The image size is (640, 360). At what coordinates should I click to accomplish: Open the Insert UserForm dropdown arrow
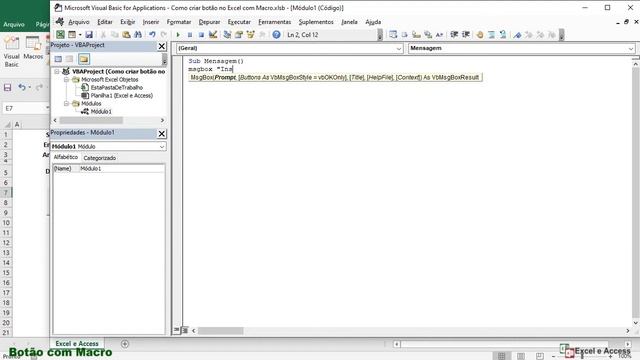[80, 35]
